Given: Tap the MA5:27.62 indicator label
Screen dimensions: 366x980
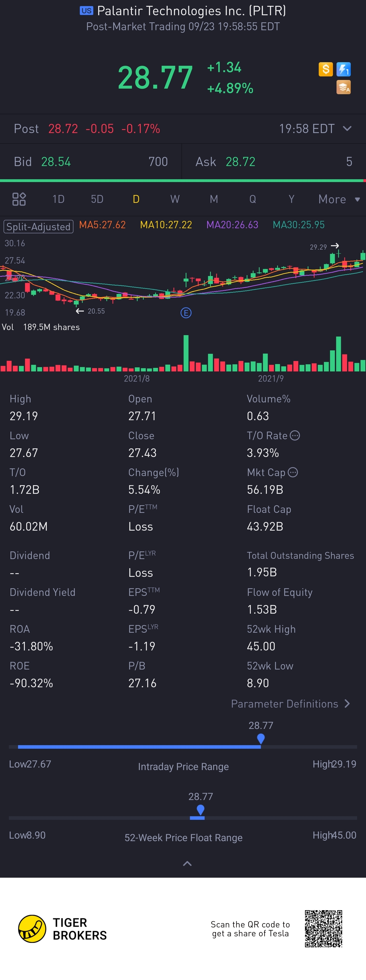Looking at the screenshot, I should pyautogui.click(x=102, y=225).
